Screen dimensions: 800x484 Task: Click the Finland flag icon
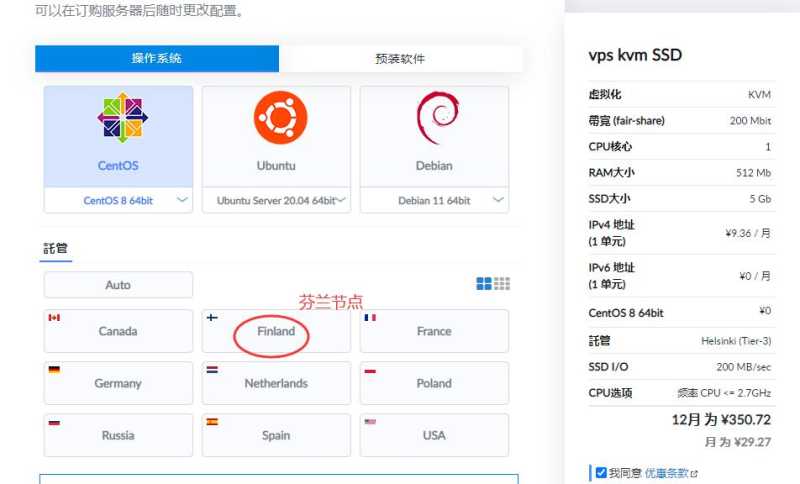(x=212, y=318)
